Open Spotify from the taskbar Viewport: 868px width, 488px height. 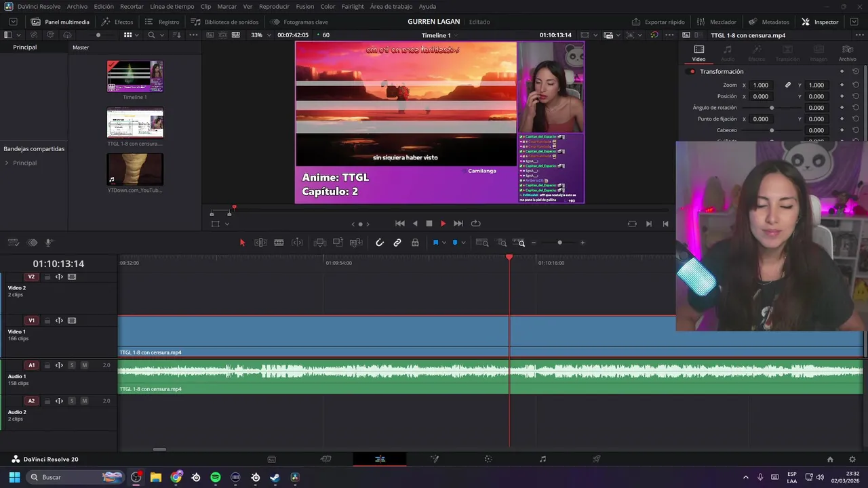(x=216, y=477)
